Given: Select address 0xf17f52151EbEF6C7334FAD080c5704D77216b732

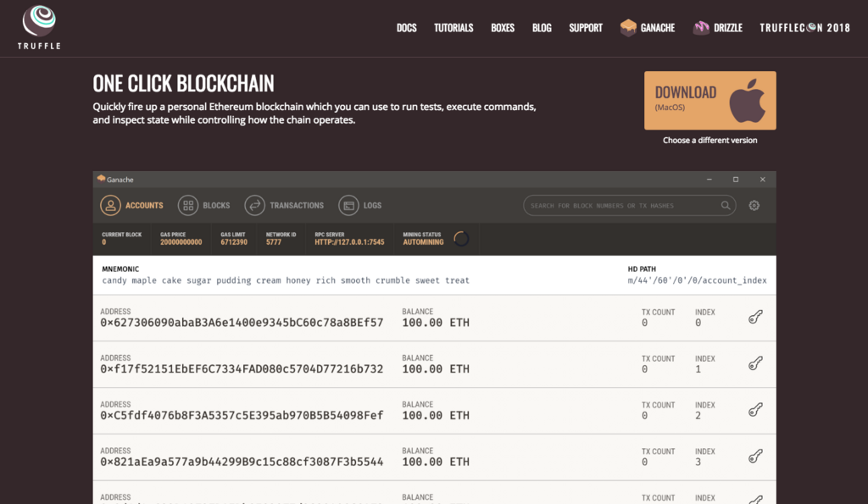Looking at the screenshot, I should coord(242,369).
